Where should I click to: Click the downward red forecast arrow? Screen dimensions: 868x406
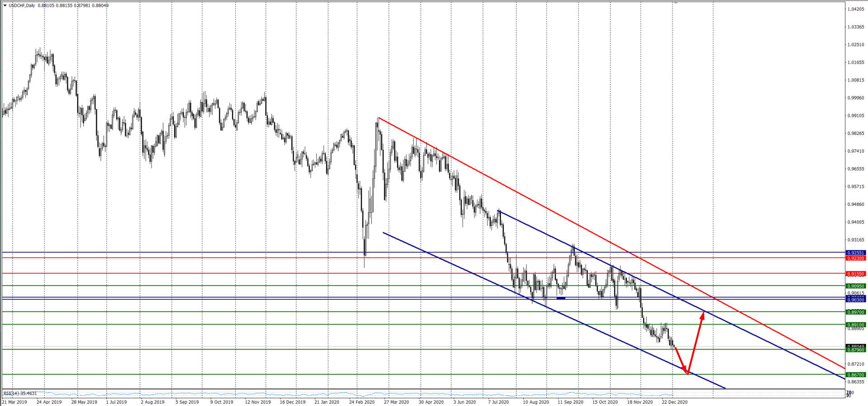[x=681, y=360]
